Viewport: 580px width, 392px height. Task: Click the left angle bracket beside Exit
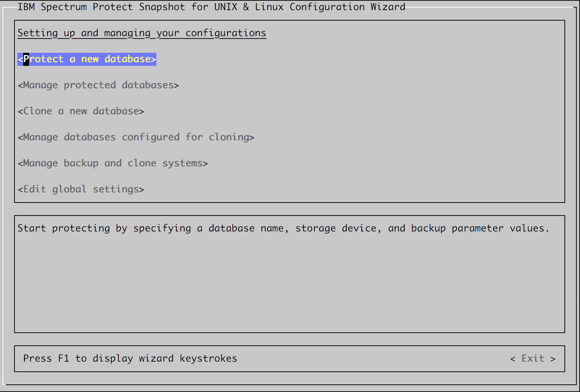(x=513, y=359)
